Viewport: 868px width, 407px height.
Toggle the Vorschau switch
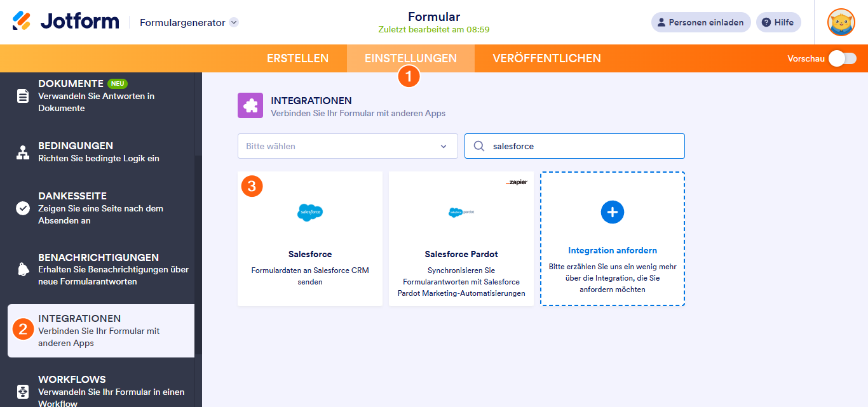click(x=842, y=58)
